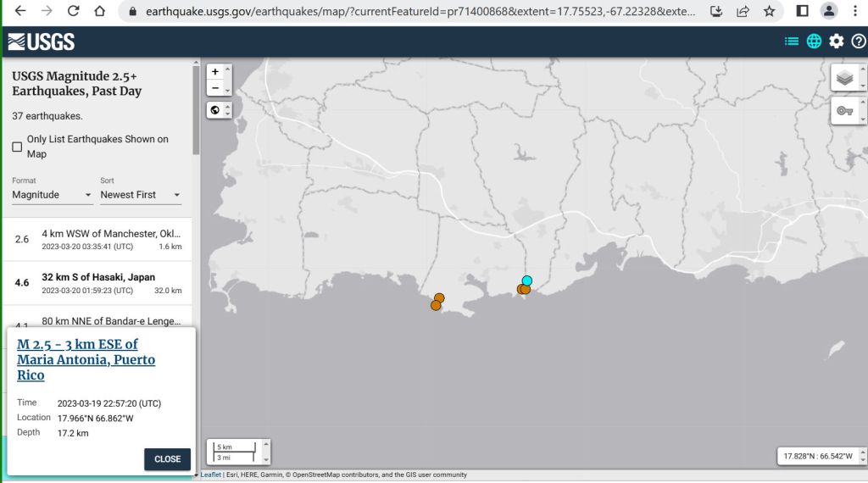Click the browser address bar URL
868x483 pixels.
pyautogui.click(x=420, y=12)
